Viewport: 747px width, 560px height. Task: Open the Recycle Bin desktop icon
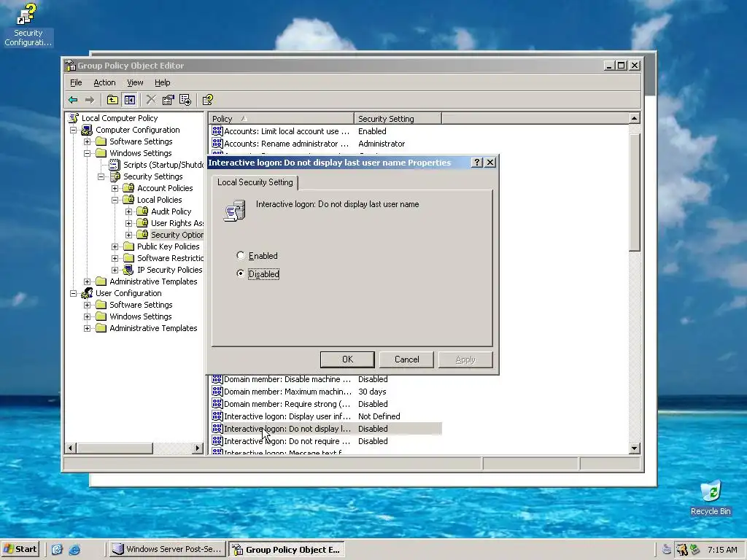click(x=711, y=498)
